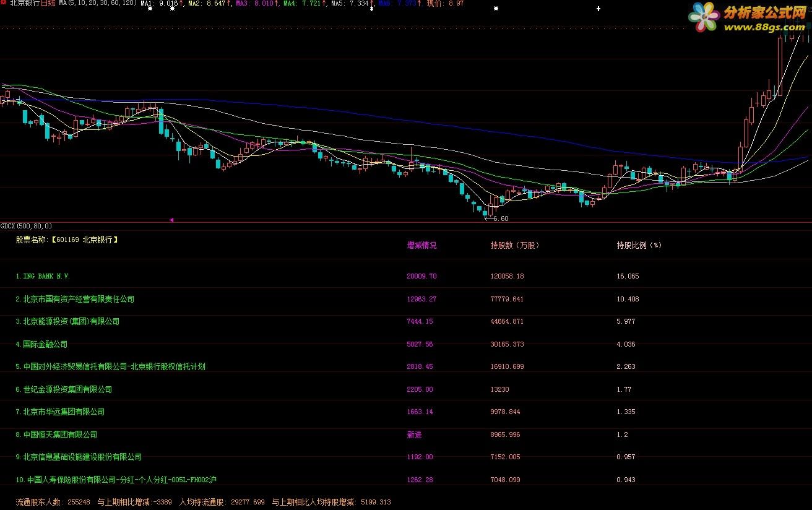Select row 9.北京信息基础设施建设股份有限公司
812x510 pixels.
pyautogui.click(x=79, y=457)
